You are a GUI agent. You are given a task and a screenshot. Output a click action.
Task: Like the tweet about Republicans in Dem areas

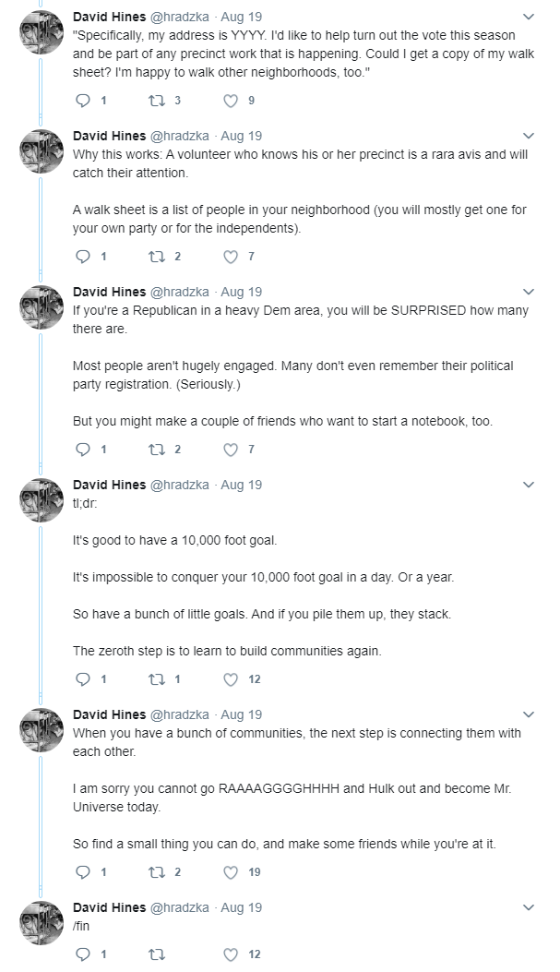coord(231,450)
